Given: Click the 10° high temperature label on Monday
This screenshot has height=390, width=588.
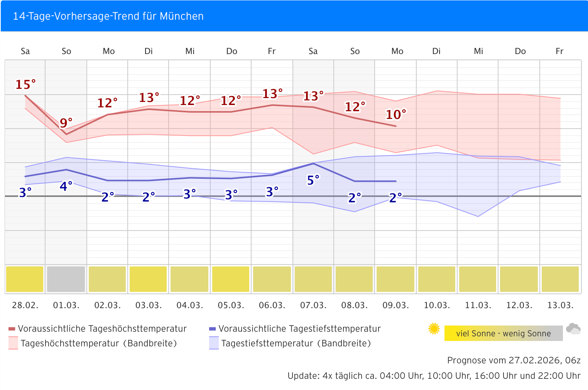Looking at the screenshot, I should [396, 114].
